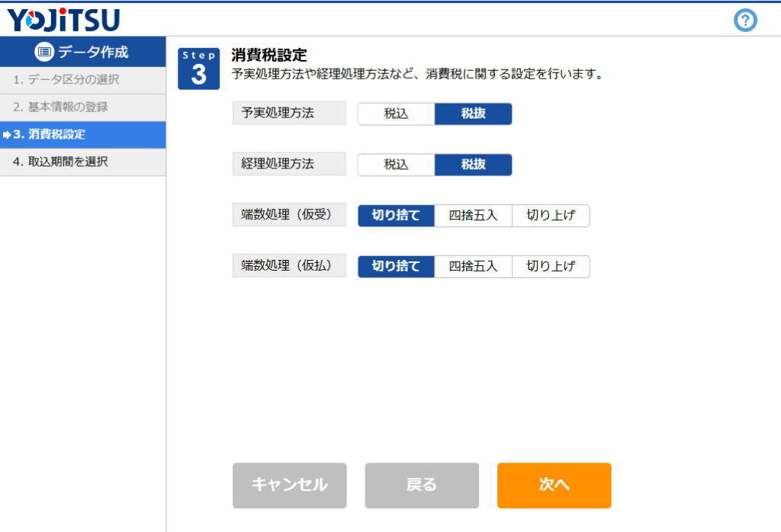Choose 切り捨て for 端数処理（仮受）
Image resolution: width=781 pixels, height=532 pixels.
pos(396,216)
